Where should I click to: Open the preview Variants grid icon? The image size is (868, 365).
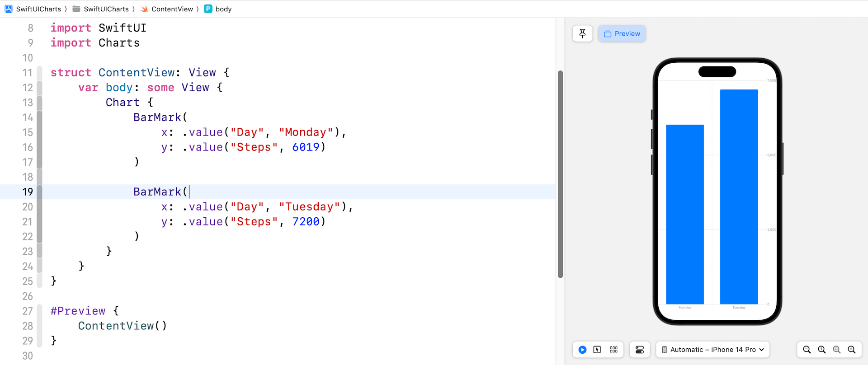tap(613, 350)
